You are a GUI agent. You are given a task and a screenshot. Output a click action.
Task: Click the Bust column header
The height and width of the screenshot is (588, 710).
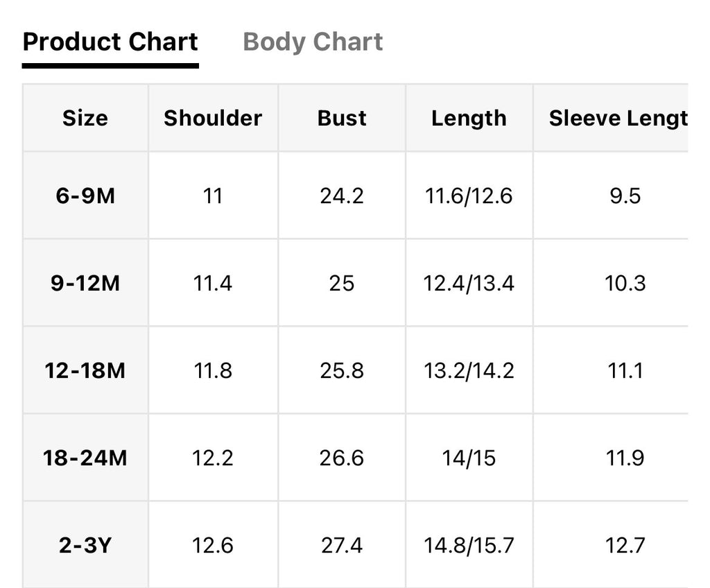coord(342,118)
